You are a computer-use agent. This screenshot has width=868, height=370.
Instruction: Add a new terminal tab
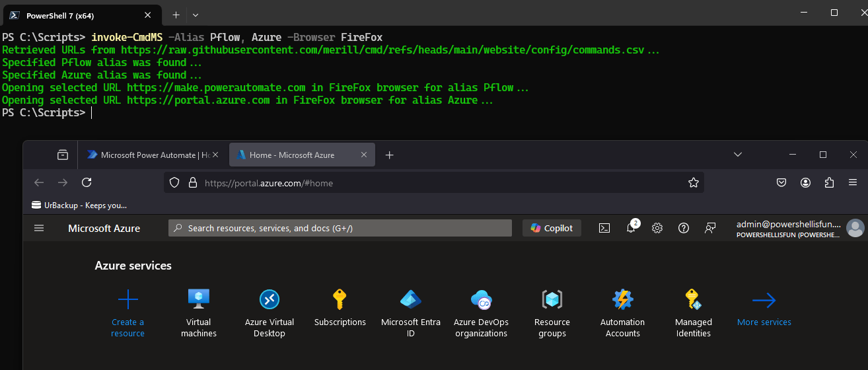point(176,15)
